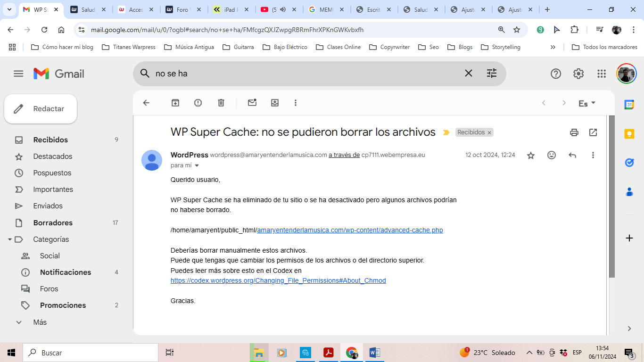This screenshot has height=362, width=644.
Task: Open the Es input tools dropdown
Action: coord(587,103)
